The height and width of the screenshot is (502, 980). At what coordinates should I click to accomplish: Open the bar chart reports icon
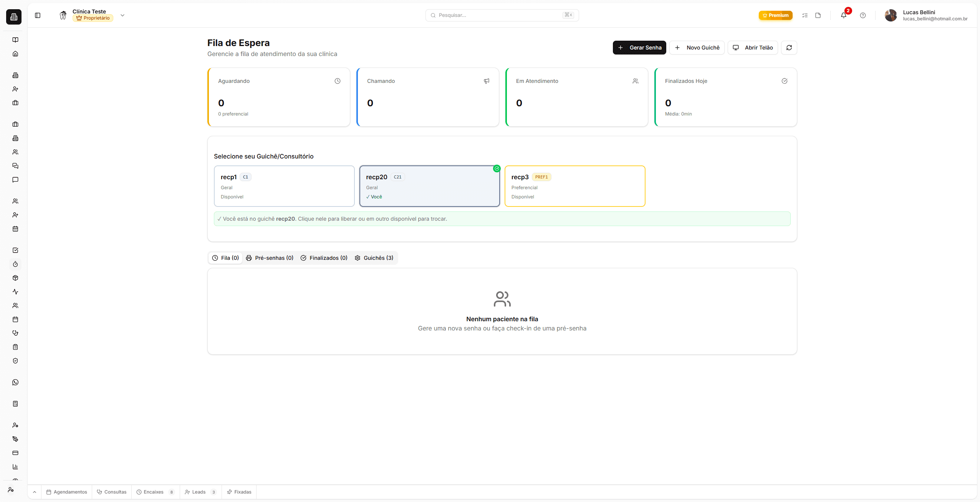[15, 467]
